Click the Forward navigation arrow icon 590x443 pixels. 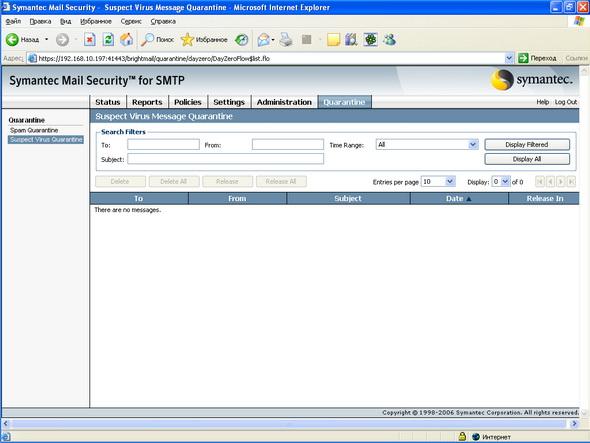pyautogui.click(x=62, y=40)
